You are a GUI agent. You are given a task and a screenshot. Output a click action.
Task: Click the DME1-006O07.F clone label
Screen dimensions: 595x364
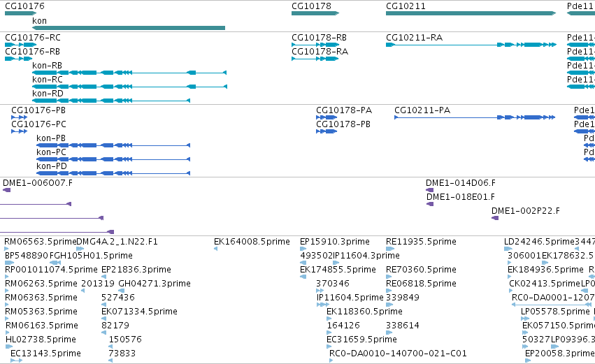click(38, 183)
